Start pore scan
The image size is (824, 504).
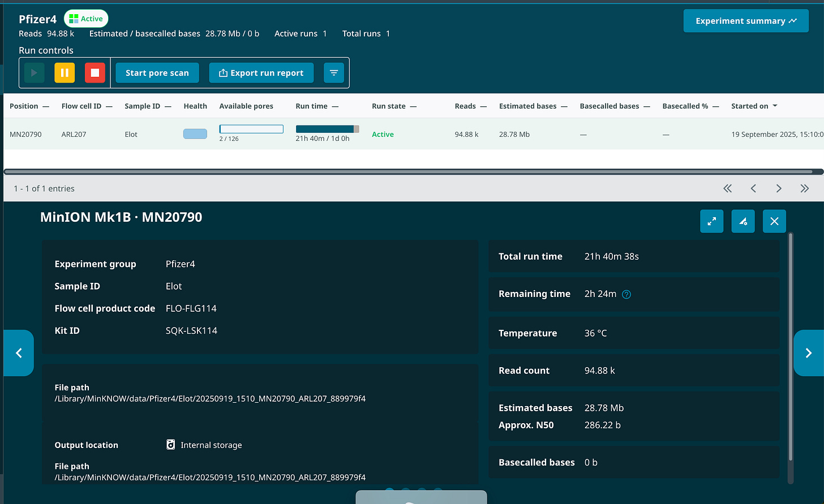point(157,73)
